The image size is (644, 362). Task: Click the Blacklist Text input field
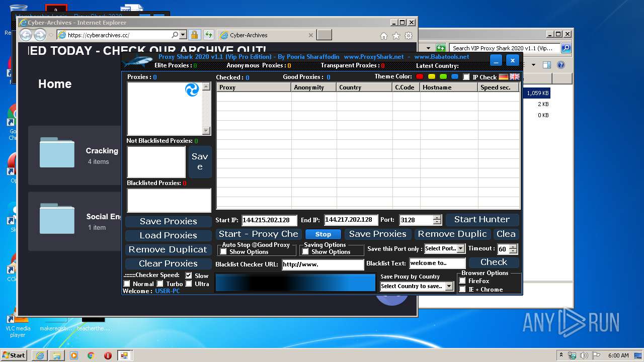(x=437, y=263)
